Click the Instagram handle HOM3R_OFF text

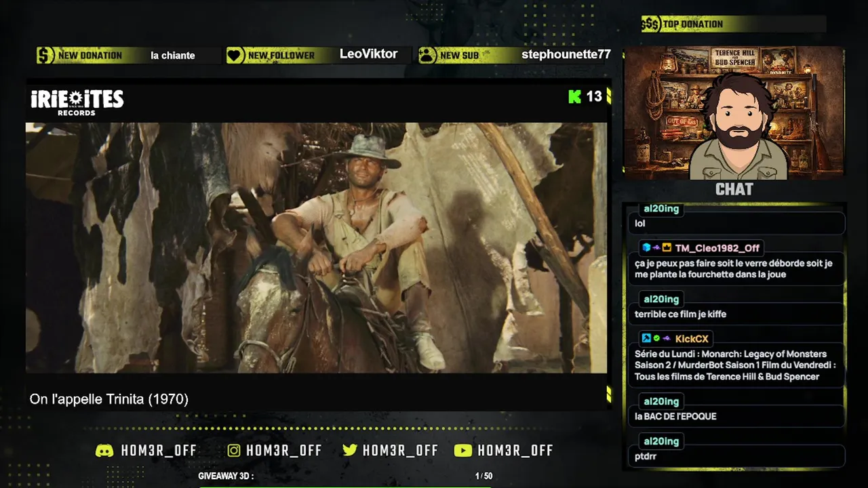pos(284,451)
